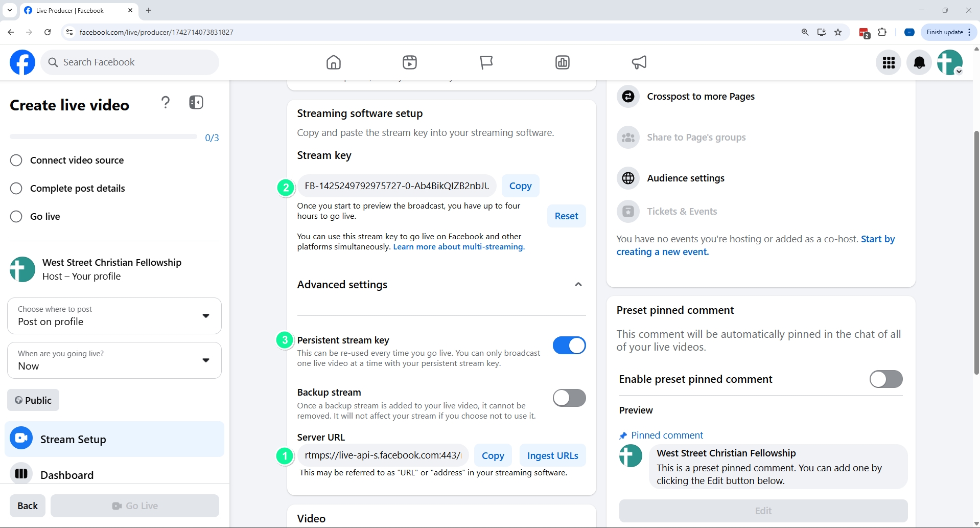
Task: Click the Finish update button
Action: point(948,32)
